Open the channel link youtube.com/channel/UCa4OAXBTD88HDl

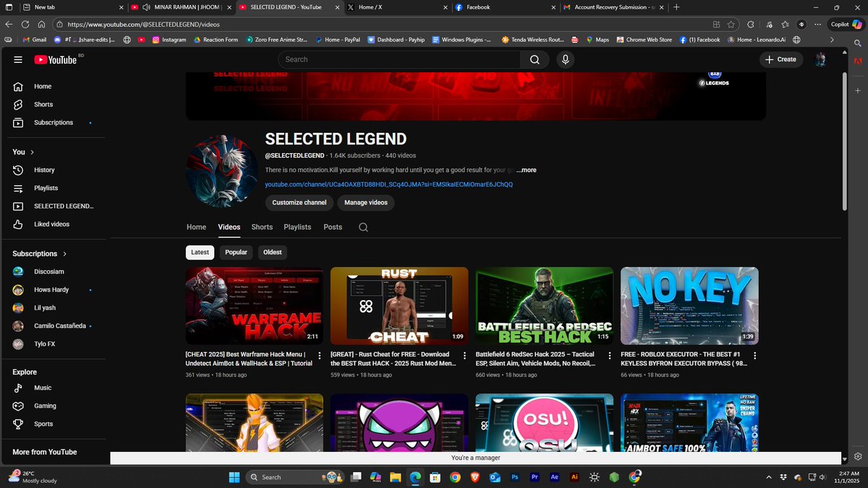[389, 184]
